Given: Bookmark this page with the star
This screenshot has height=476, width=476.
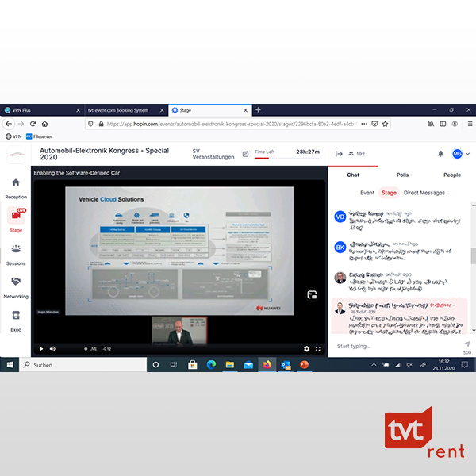Looking at the screenshot, I should pyautogui.click(x=385, y=124).
